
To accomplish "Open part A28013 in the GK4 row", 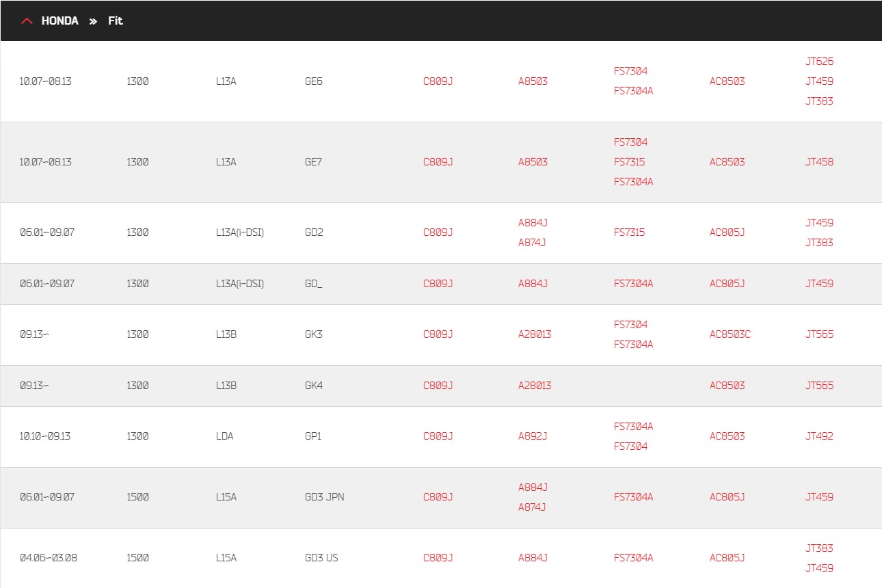I will point(535,386).
